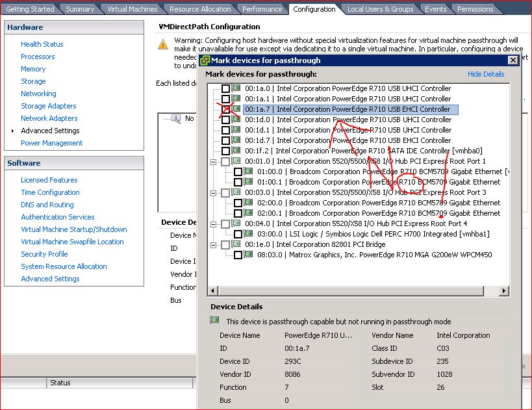Click the dialog title bar VMware icon
532x410 pixels.
pos(205,60)
